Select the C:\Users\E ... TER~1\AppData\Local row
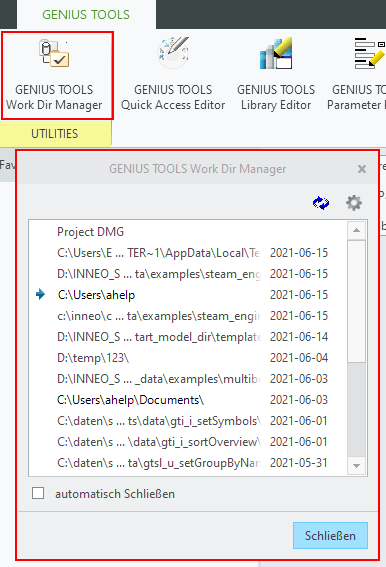This screenshot has height=567, width=386. click(188, 253)
